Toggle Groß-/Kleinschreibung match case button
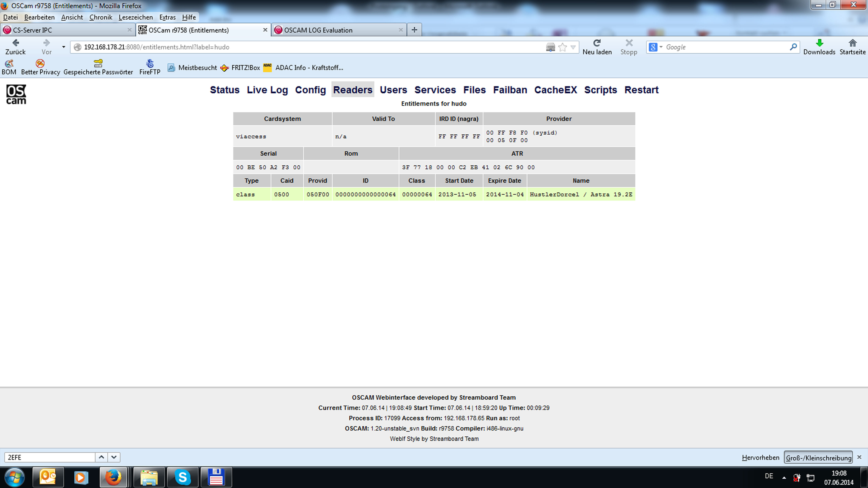 [818, 458]
